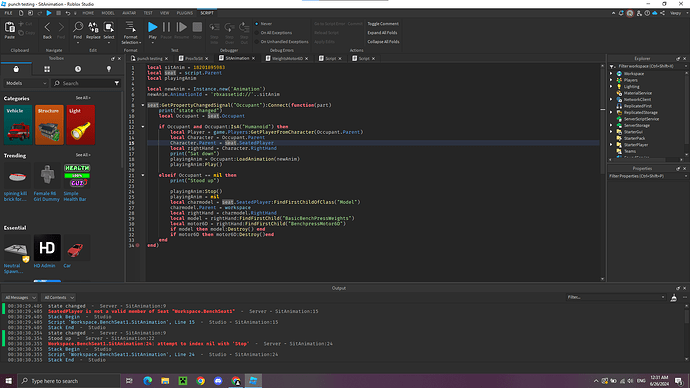Switch to the WeightsMotor6D script tab

[287, 59]
